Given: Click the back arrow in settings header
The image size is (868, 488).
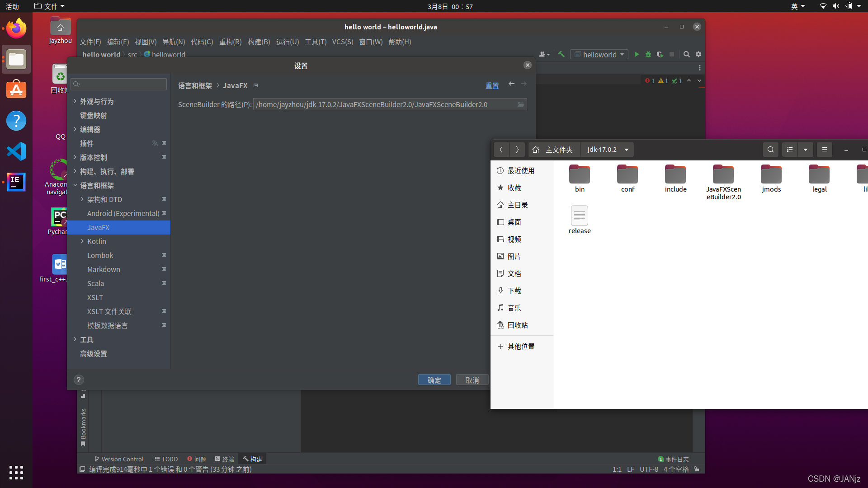Looking at the screenshot, I should click(511, 84).
